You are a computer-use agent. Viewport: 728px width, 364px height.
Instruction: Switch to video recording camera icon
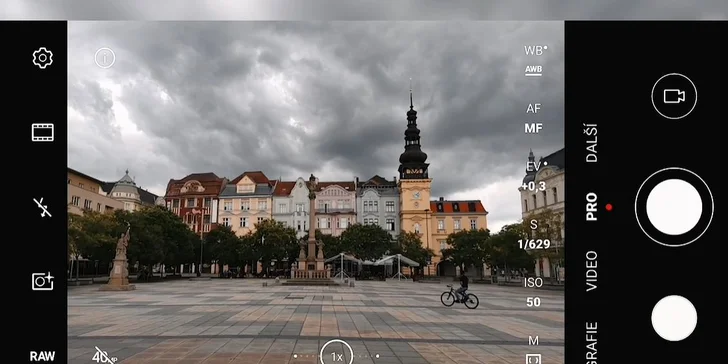coord(674,96)
